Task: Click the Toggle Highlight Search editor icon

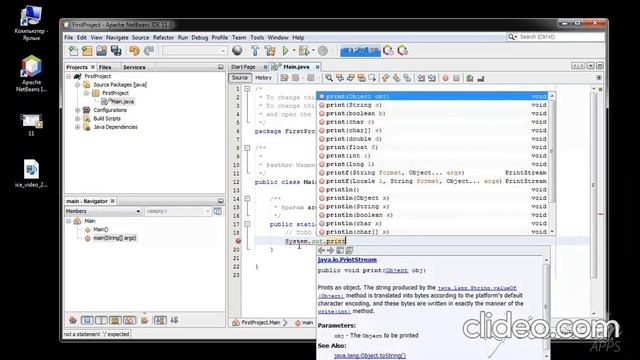Action: pos(361,78)
